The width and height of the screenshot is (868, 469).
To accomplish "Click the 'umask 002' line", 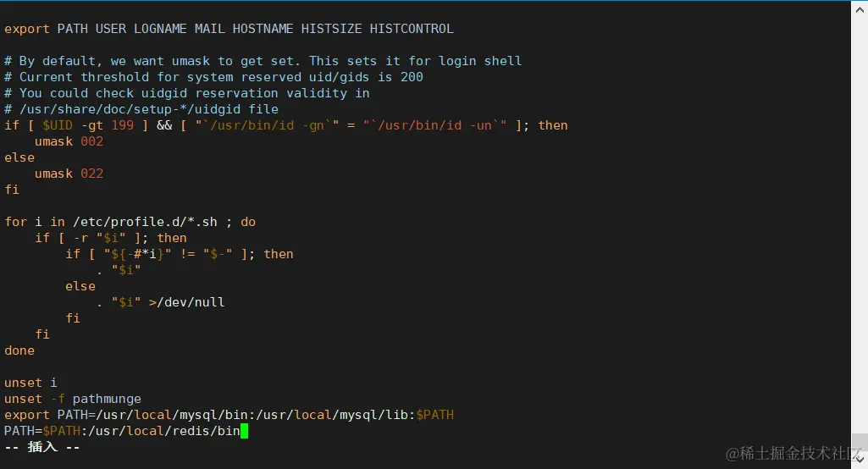I will 69,141.
